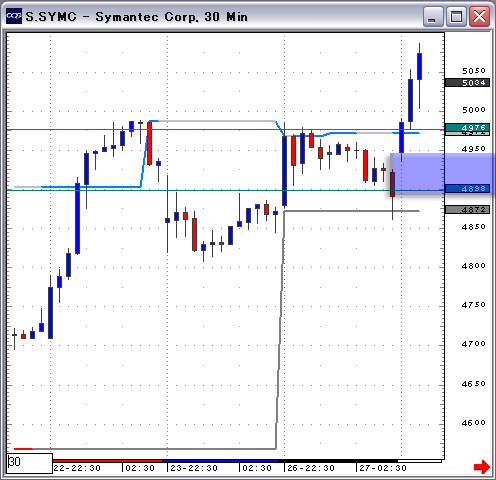Click the CQG logo icon in title bar
The width and height of the screenshot is (496, 480).
14,16
